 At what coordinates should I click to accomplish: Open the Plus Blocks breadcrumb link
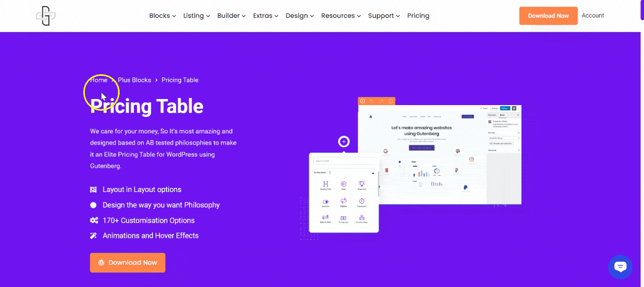(134, 80)
